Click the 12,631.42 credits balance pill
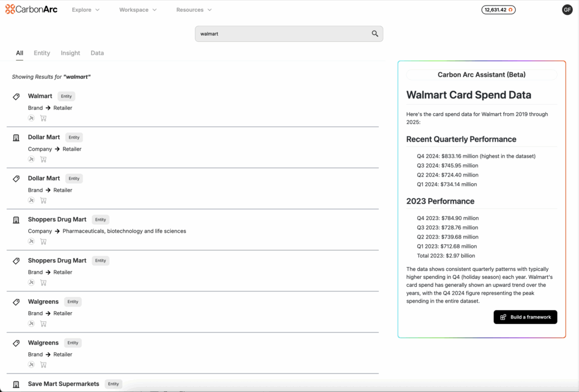 point(498,10)
